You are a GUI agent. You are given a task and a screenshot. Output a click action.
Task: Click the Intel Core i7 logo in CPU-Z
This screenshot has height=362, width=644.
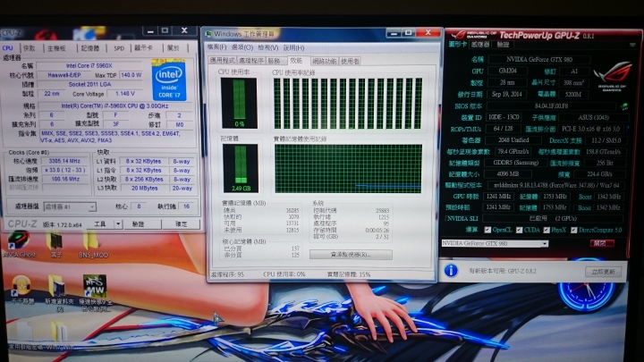click(x=169, y=80)
